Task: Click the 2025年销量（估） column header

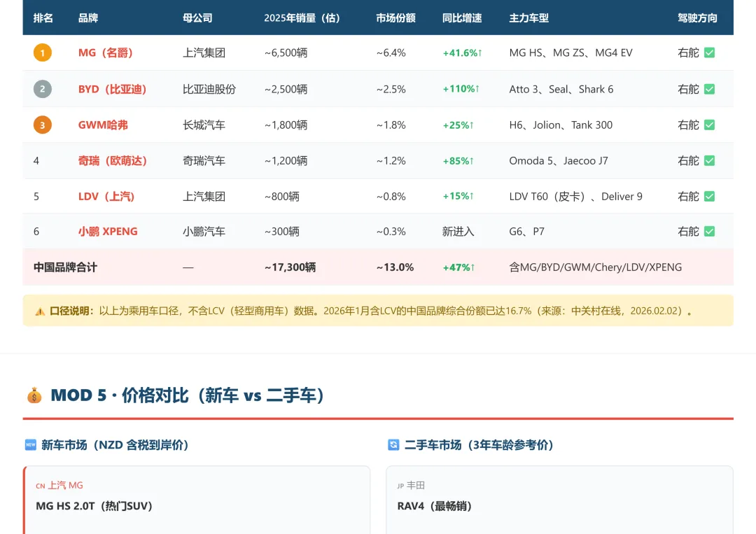Action: click(302, 18)
